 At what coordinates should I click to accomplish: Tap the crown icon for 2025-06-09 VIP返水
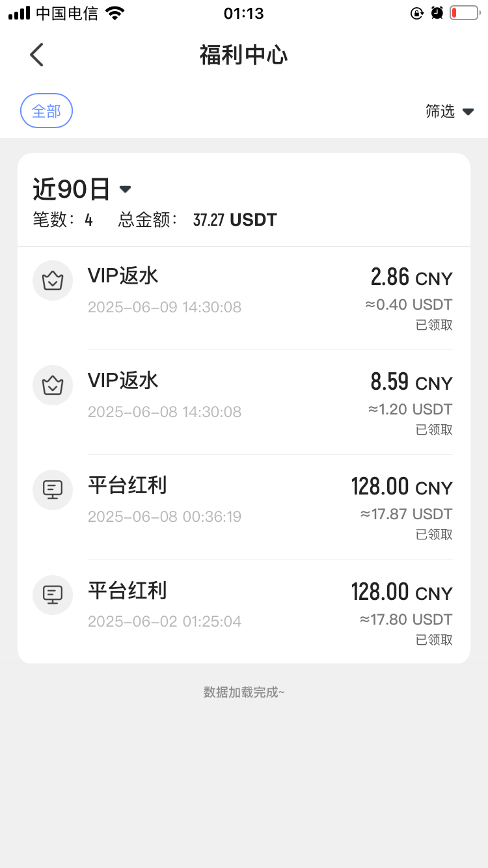pos(52,280)
